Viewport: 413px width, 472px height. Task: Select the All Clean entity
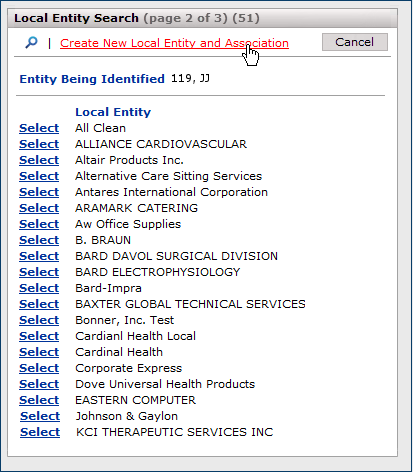(x=39, y=128)
